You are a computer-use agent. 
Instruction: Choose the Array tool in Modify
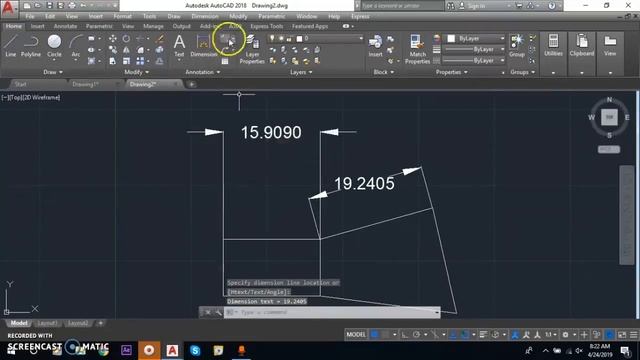(140, 61)
